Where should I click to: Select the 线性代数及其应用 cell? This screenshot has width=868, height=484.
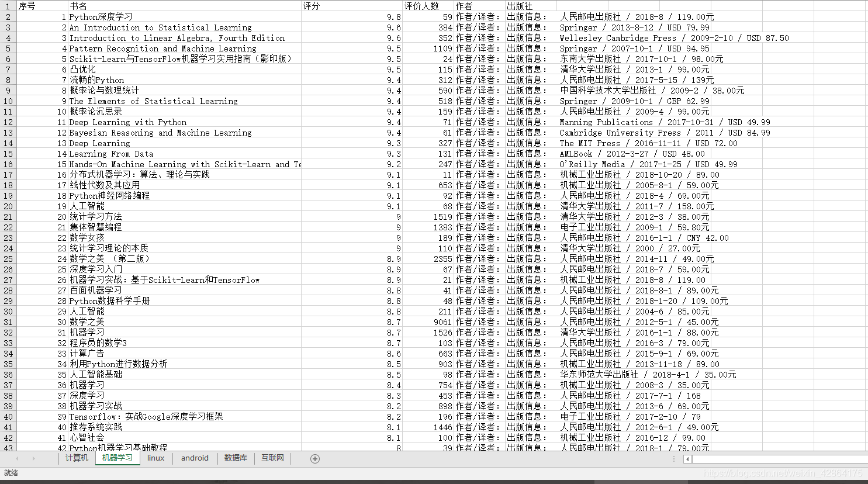(185, 185)
